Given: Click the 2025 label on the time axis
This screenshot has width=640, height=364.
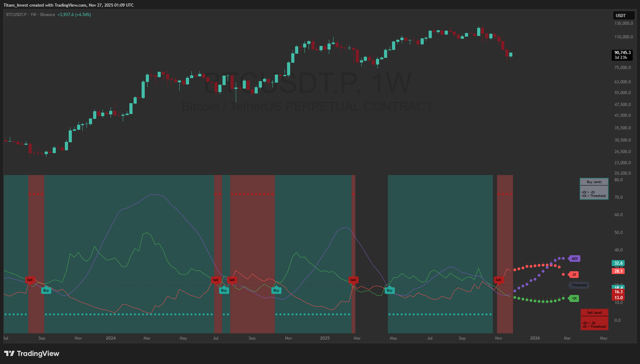Looking at the screenshot, I should tap(325, 338).
